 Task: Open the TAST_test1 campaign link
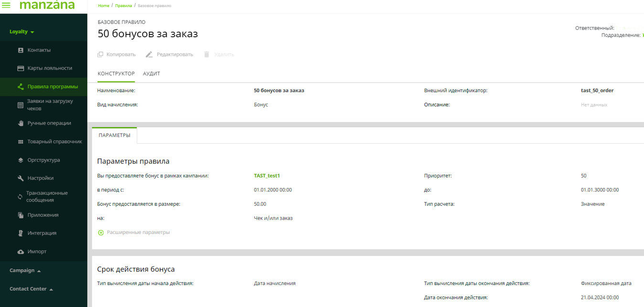267,176
